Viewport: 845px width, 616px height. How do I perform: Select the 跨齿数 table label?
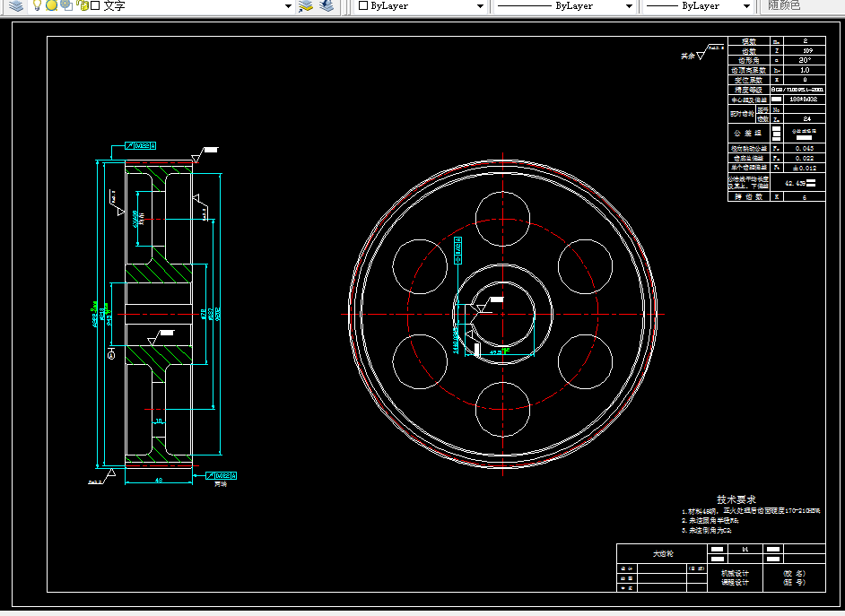(x=748, y=197)
